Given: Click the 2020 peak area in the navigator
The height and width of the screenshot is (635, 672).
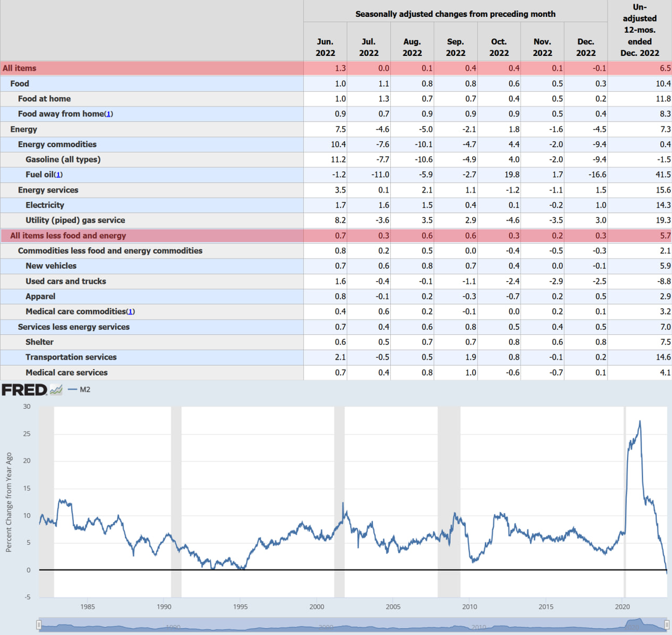Looking at the screenshot, I should point(636,623).
